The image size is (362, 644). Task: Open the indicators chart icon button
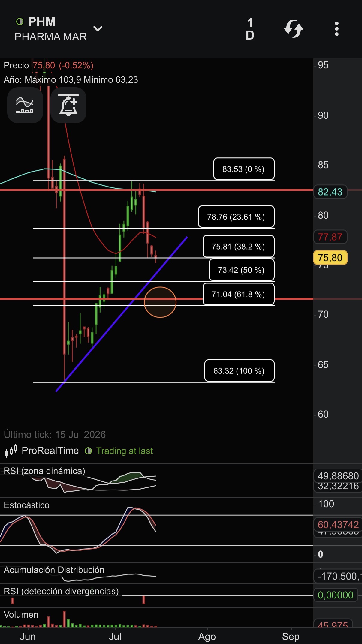25,105
